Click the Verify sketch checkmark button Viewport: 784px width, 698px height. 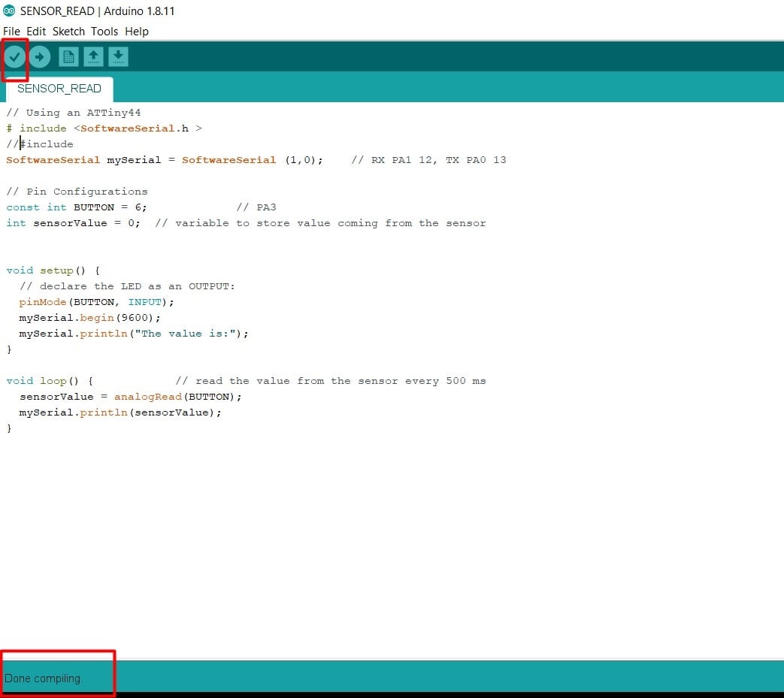pyautogui.click(x=14, y=57)
